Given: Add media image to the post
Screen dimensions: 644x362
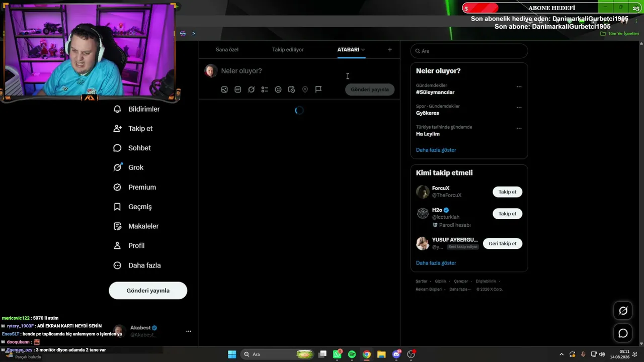Looking at the screenshot, I should coord(224,89).
